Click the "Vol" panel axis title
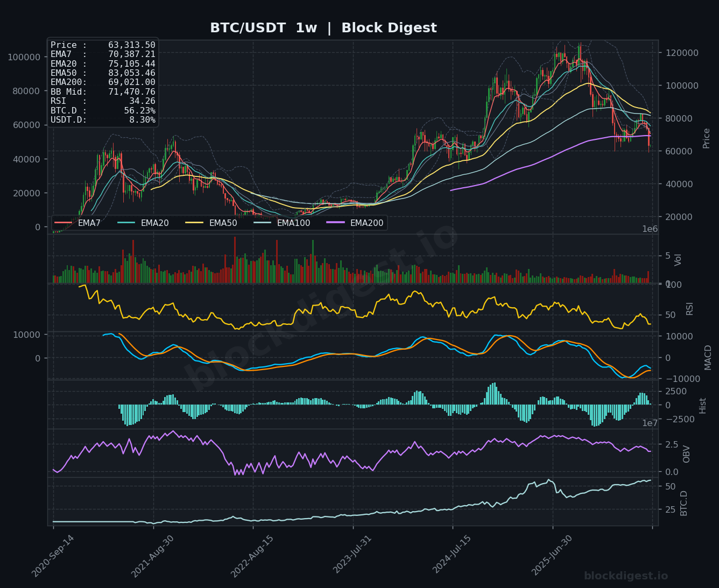The height and width of the screenshot is (588, 719). [x=678, y=259]
